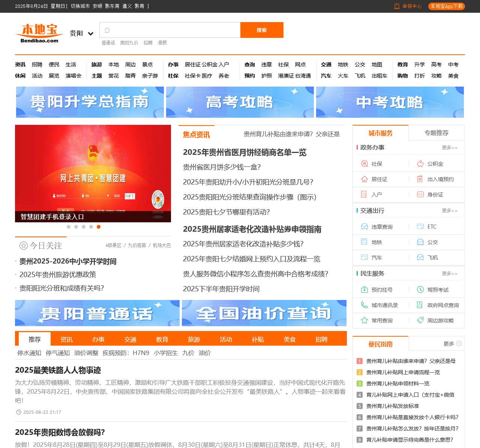Click the 举报中心 bell icon
This screenshot has width=480, height=448.
tap(396, 6)
